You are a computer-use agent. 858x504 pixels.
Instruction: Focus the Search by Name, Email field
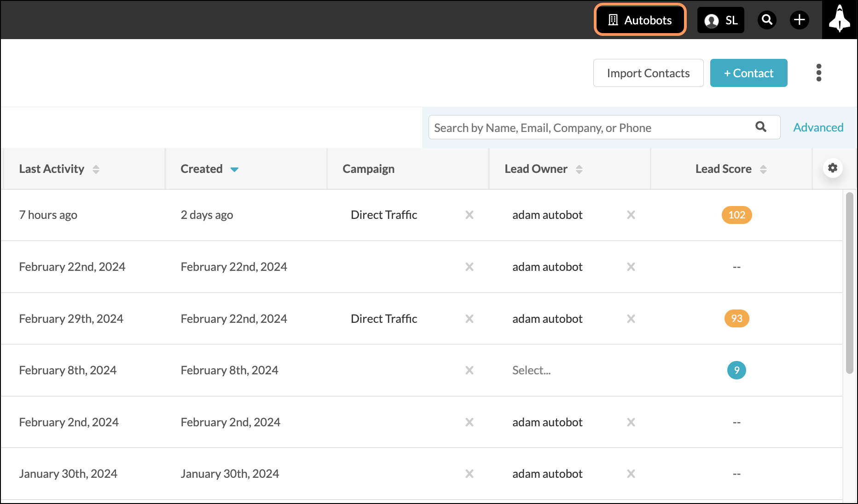[x=604, y=127]
